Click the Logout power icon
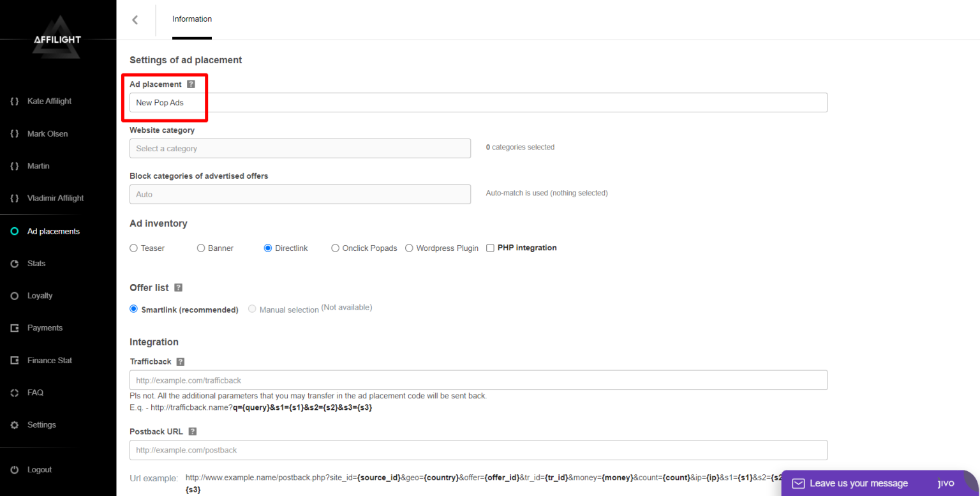This screenshot has height=496, width=980. 14,469
